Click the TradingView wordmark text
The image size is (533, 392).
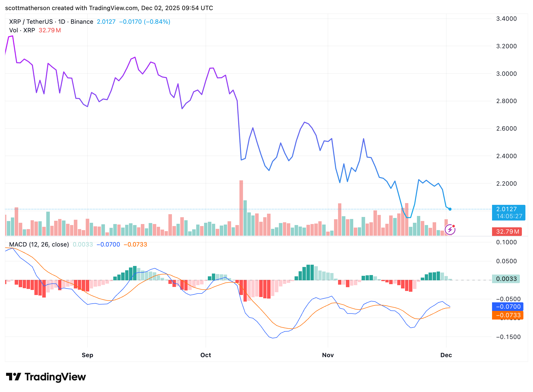point(55,377)
